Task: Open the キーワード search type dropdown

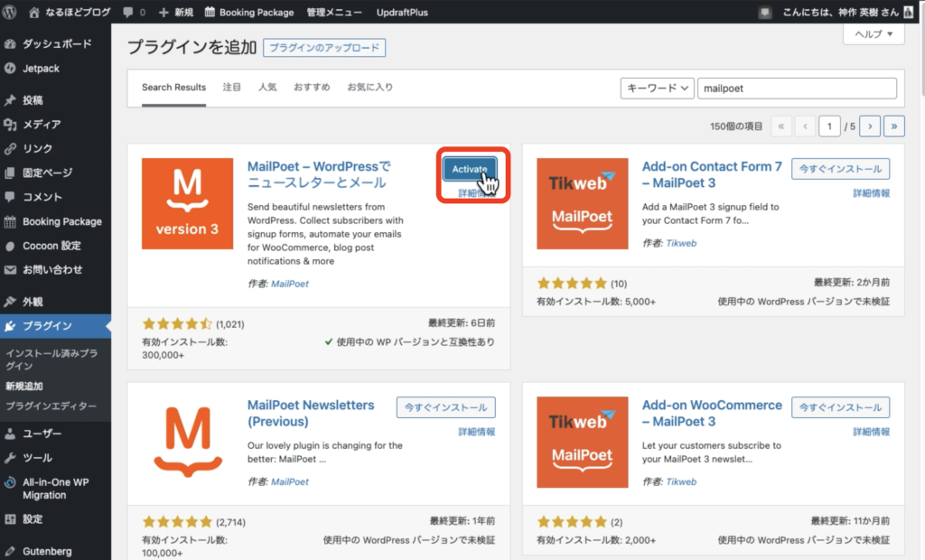Action: 657,89
